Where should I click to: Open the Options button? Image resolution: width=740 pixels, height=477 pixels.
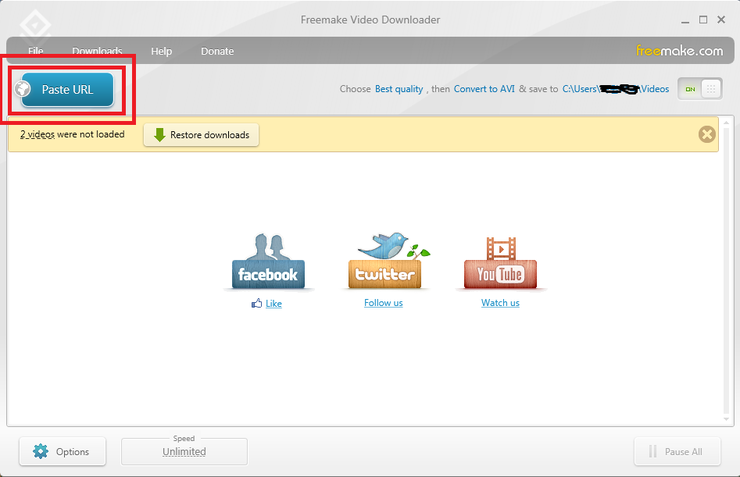(62, 452)
